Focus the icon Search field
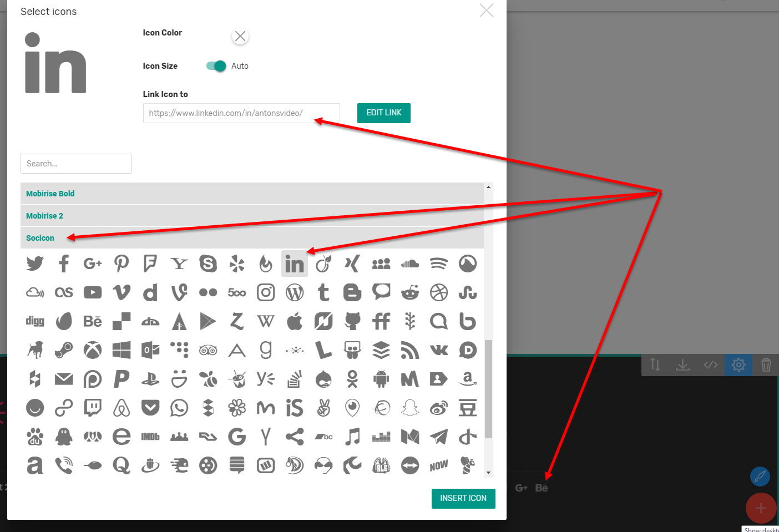Image resolution: width=779 pixels, height=532 pixels. pyautogui.click(x=76, y=164)
